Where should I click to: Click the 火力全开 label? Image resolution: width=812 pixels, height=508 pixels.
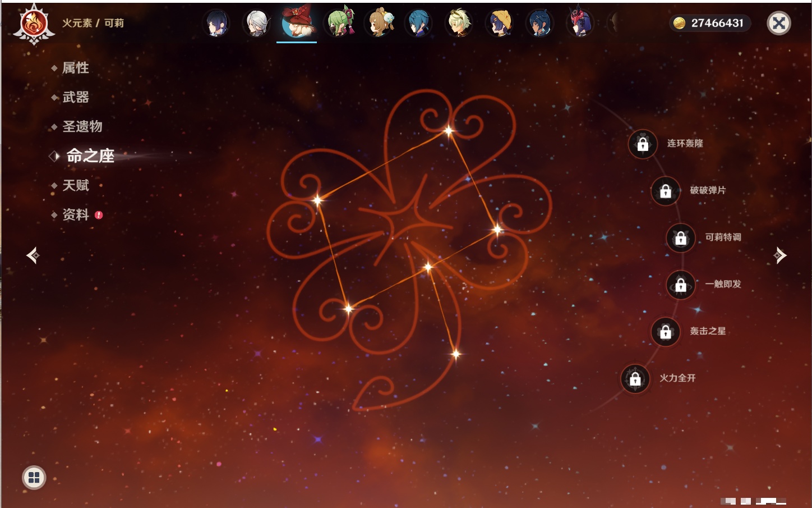(677, 378)
